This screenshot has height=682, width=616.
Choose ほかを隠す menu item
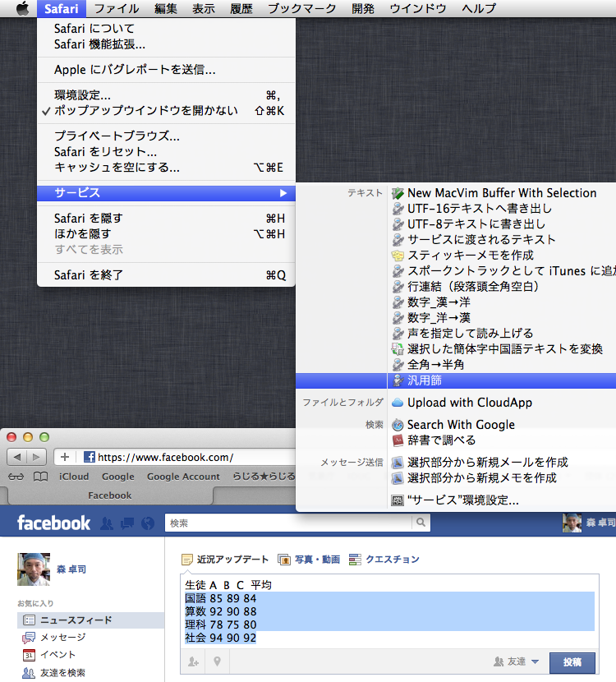pos(166,234)
